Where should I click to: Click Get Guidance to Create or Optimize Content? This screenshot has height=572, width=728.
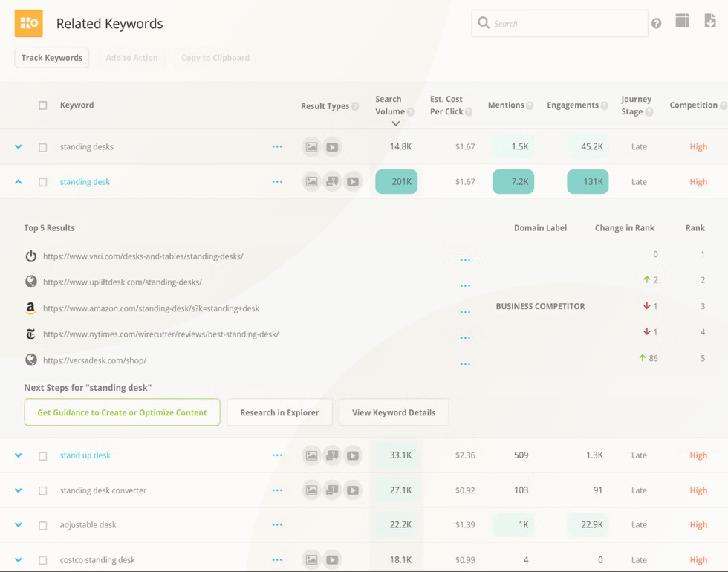click(x=122, y=412)
